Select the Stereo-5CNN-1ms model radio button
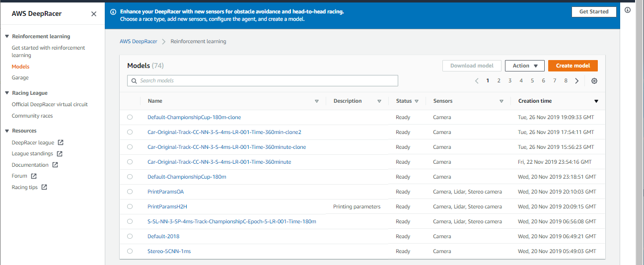This screenshot has height=265, width=644. tap(130, 251)
